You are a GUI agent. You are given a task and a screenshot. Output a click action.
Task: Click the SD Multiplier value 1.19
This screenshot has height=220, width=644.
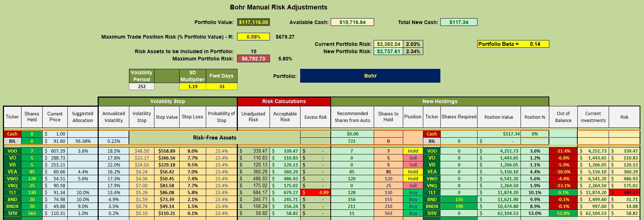coord(193,87)
